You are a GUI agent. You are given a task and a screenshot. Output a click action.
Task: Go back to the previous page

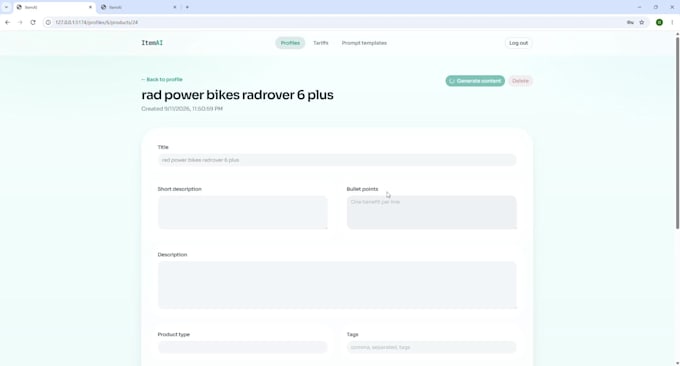tap(7, 22)
